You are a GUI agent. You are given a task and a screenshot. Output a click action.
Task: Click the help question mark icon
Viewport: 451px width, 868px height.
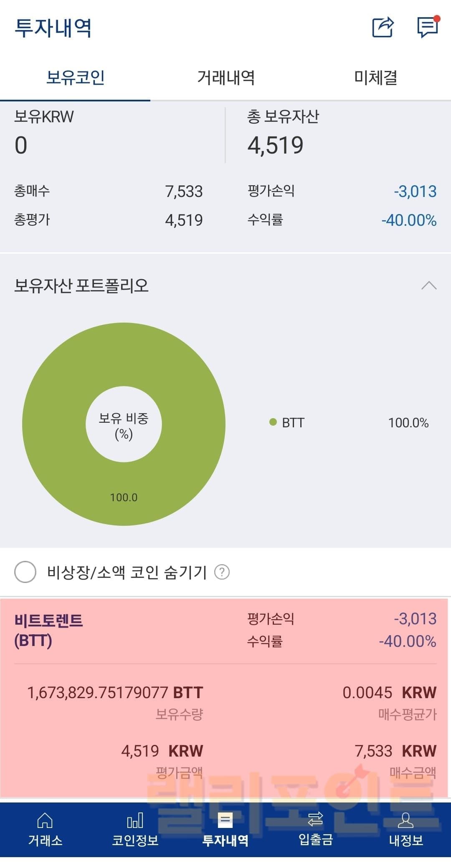pos(222,572)
